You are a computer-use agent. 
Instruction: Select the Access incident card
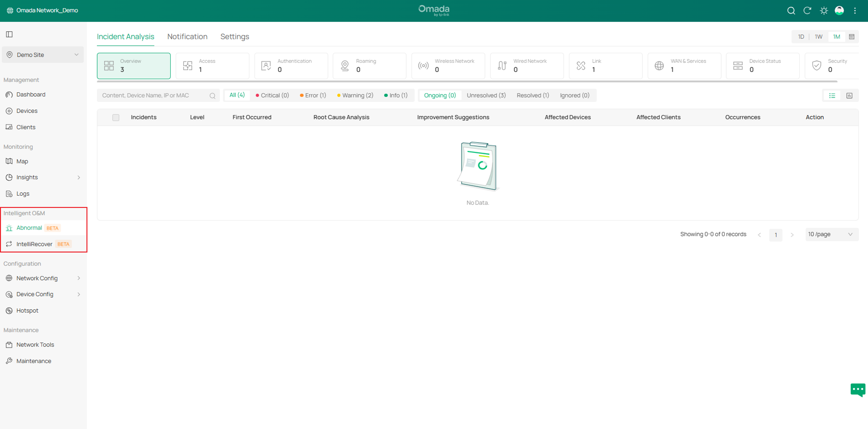(212, 66)
